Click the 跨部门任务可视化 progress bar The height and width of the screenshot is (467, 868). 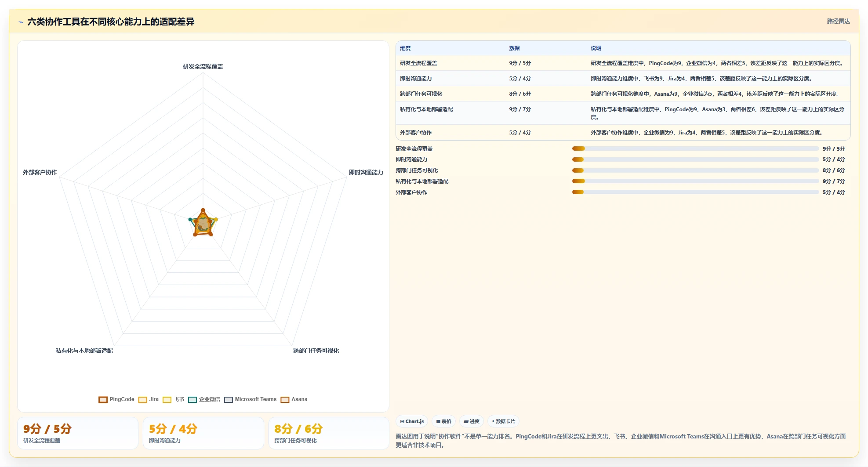click(x=695, y=170)
